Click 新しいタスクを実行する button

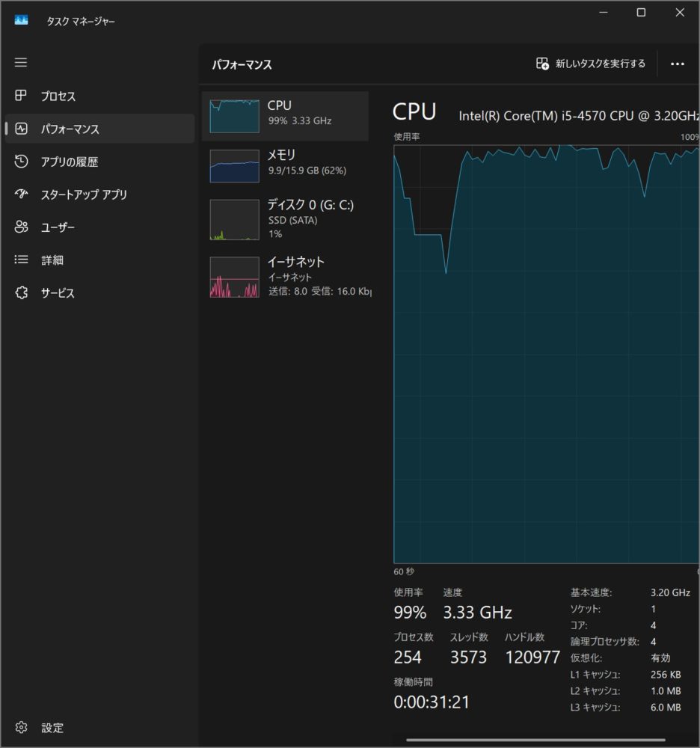click(x=591, y=64)
